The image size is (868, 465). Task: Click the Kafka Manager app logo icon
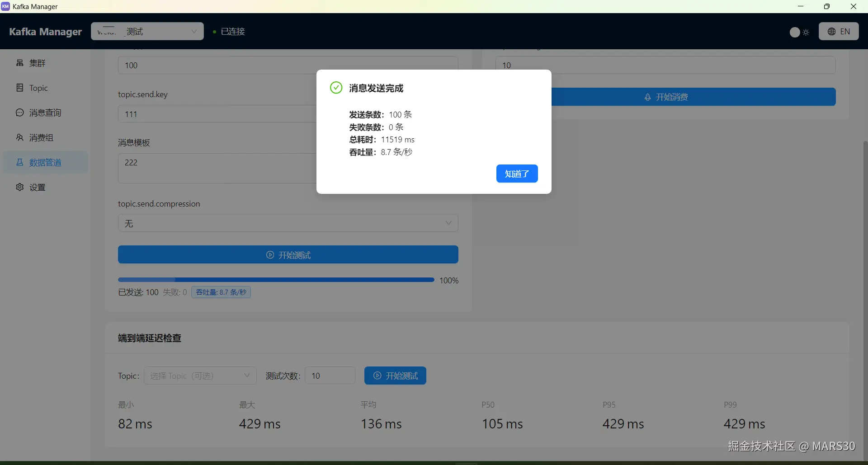point(5,6)
